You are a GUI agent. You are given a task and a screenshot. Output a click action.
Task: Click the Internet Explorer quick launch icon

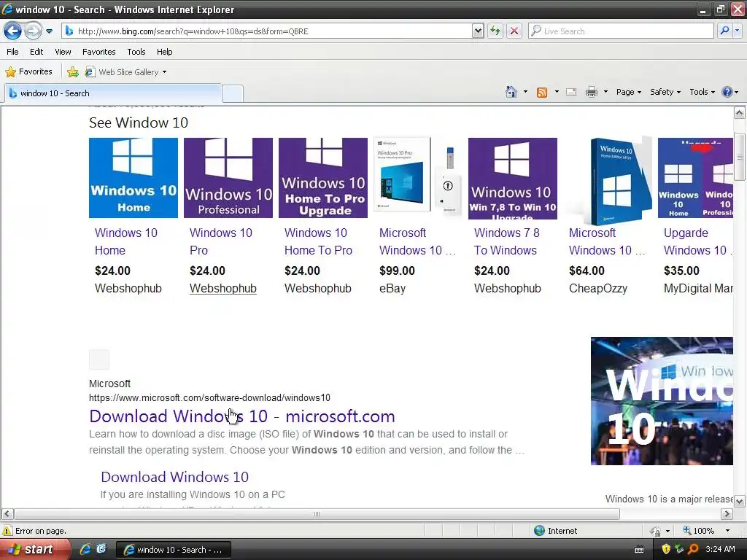pos(85,549)
